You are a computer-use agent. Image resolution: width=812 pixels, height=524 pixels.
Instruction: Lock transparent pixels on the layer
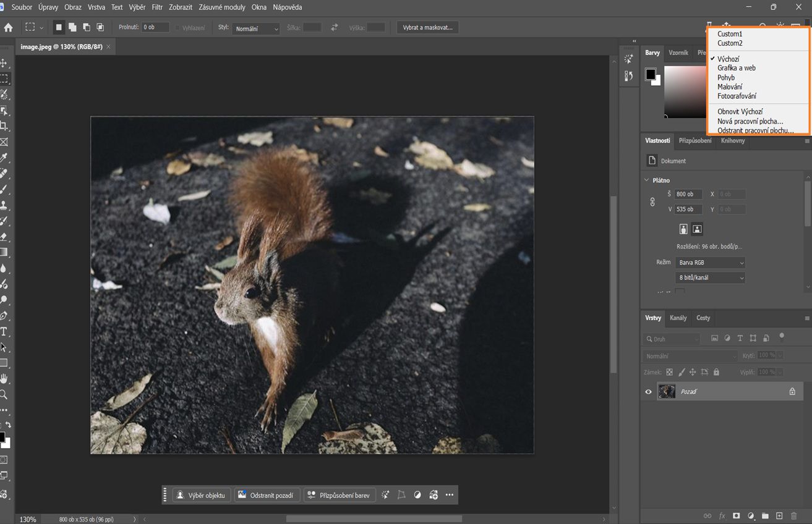[x=669, y=372]
